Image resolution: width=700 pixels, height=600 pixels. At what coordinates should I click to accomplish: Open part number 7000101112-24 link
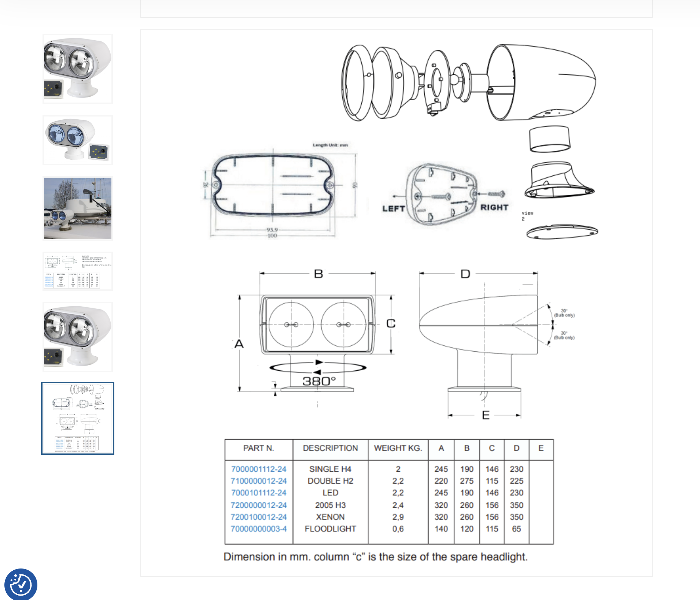coord(258,493)
